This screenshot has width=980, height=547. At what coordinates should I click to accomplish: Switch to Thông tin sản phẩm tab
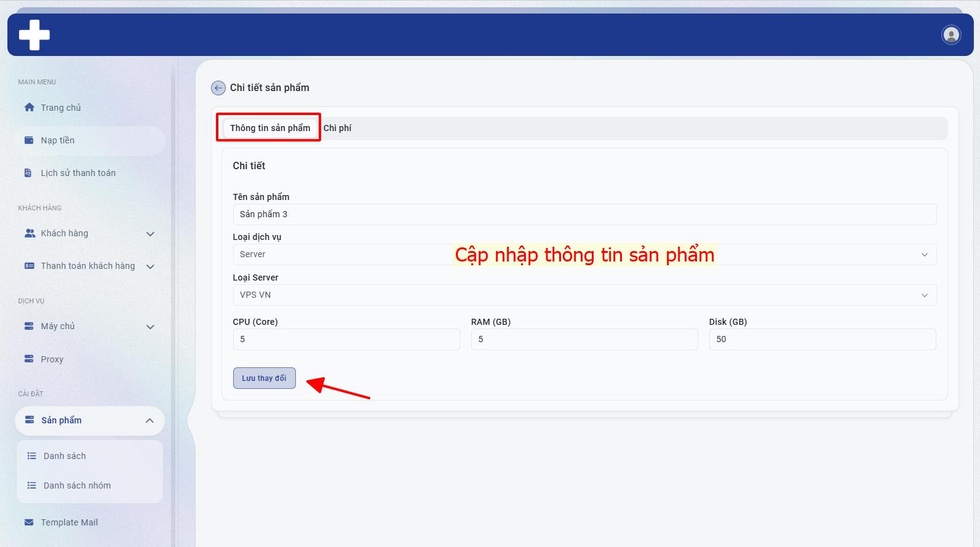pyautogui.click(x=270, y=128)
